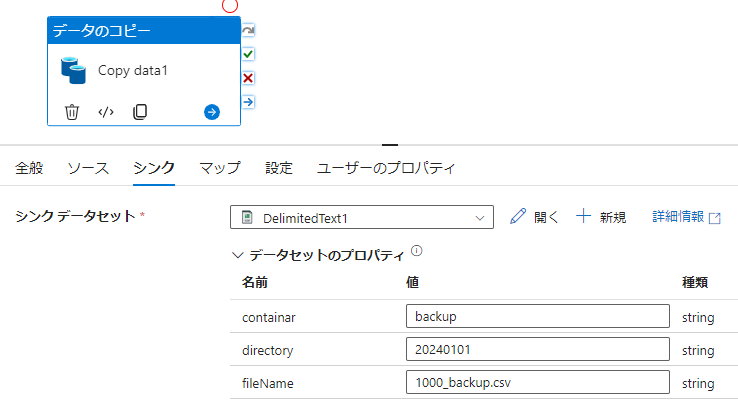Collapse the データセットのプロパティ section
This screenshot has height=405, width=738.
click(x=238, y=255)
